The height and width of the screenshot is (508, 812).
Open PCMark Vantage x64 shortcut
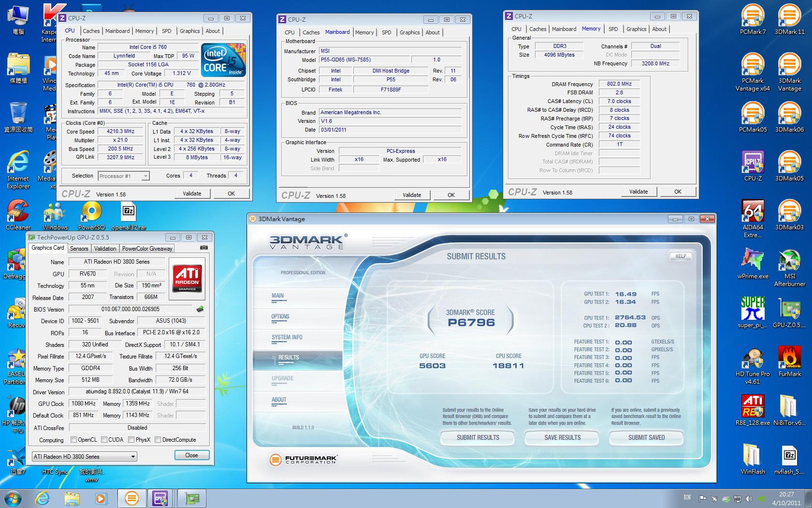[x=753, y=72]
